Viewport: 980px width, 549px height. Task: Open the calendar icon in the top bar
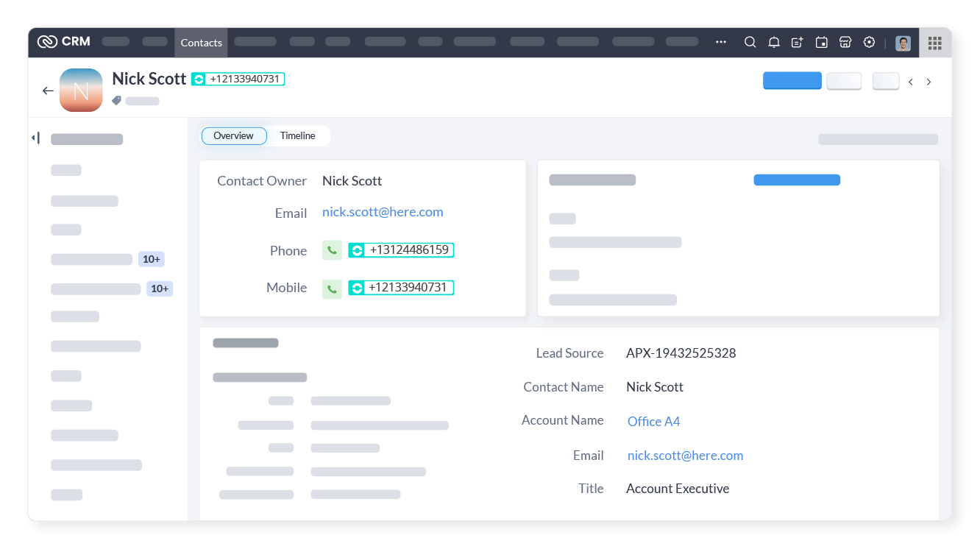[x=820, y=42]
